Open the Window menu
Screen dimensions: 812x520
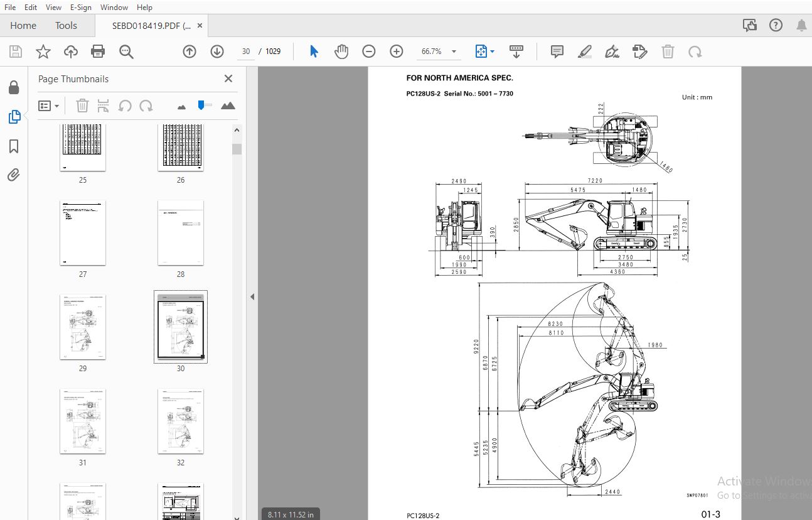coord(114,7)
